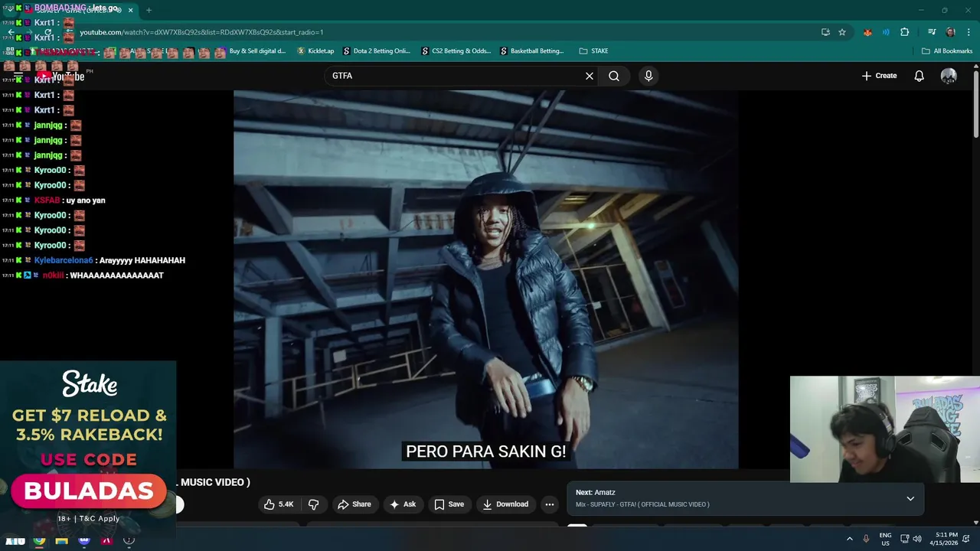Click the streamer webcam overlay
This screenshot has height=551, width=980.
884,429
